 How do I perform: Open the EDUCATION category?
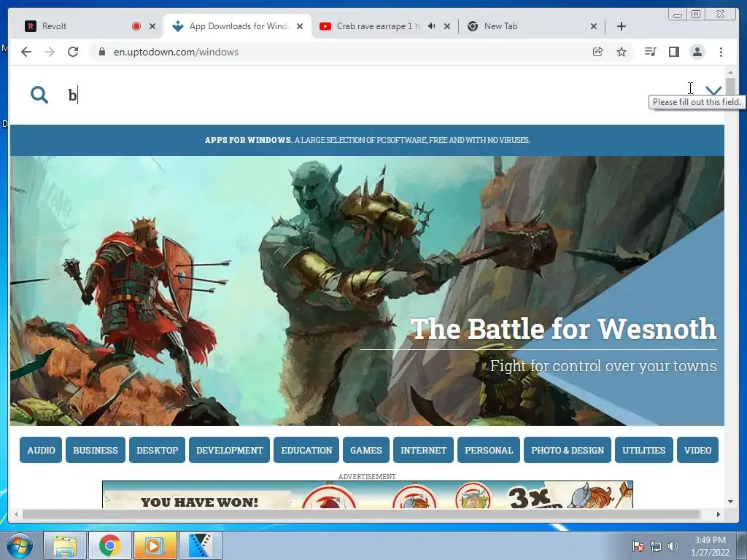click(306, 450)
